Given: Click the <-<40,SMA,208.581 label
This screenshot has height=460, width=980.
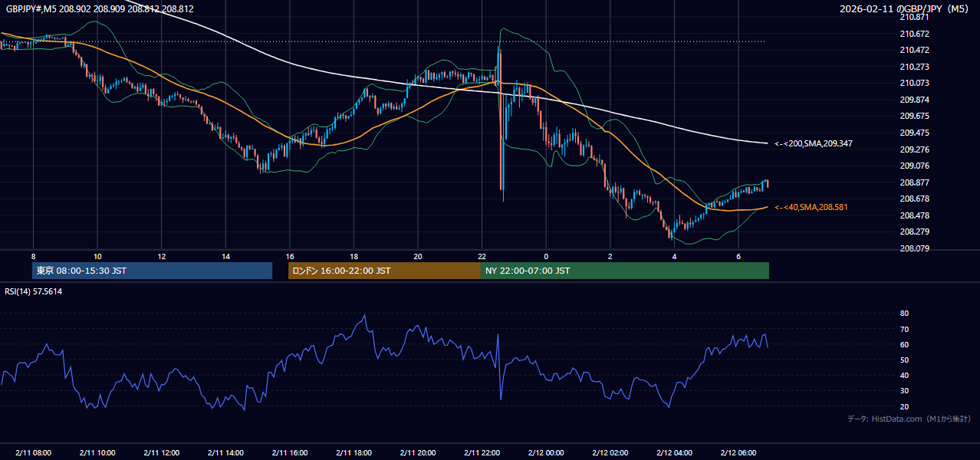Looking at the screenshot, I should pyautogui.click(x=811, y=207).
